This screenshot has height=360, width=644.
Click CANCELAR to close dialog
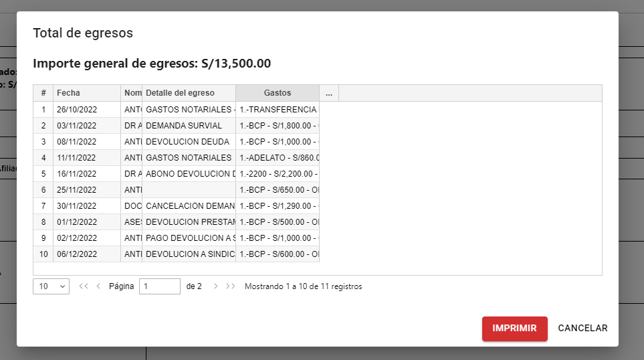click(x=582, y=329)
